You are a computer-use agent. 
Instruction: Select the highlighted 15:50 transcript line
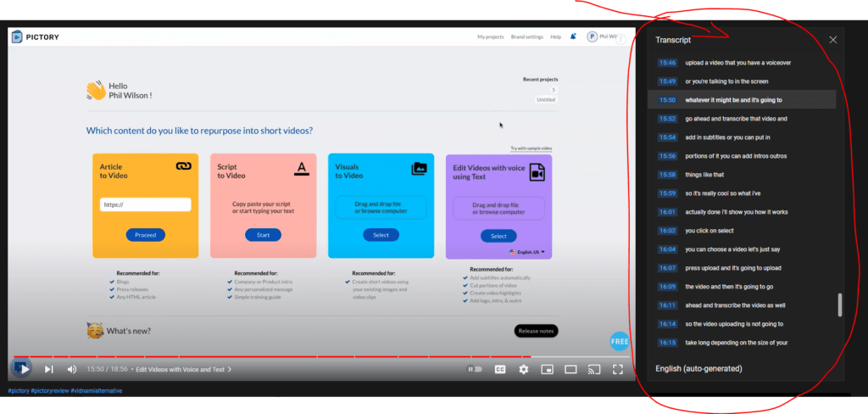[742, 100]
